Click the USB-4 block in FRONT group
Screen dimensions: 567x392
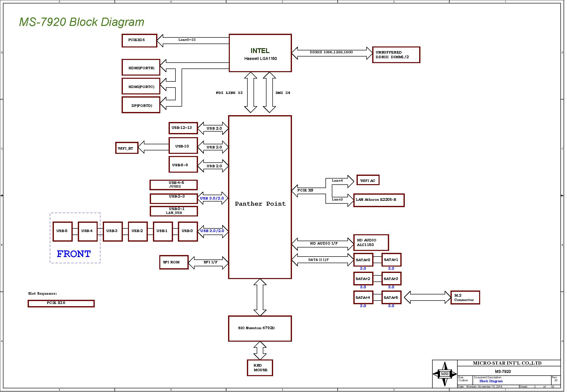click(88, 232)
